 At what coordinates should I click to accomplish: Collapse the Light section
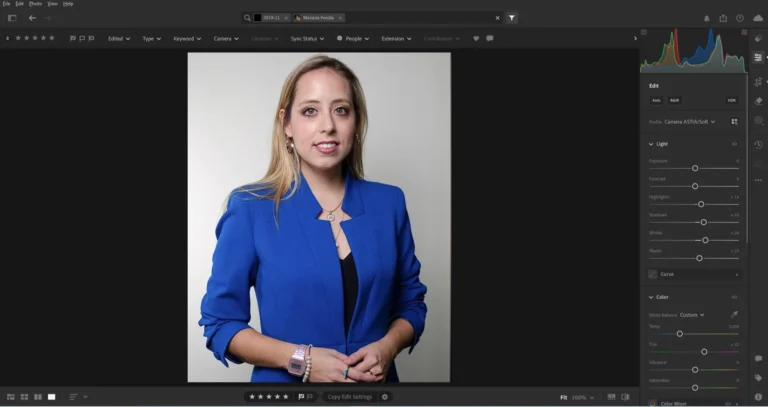coord(651,144)
